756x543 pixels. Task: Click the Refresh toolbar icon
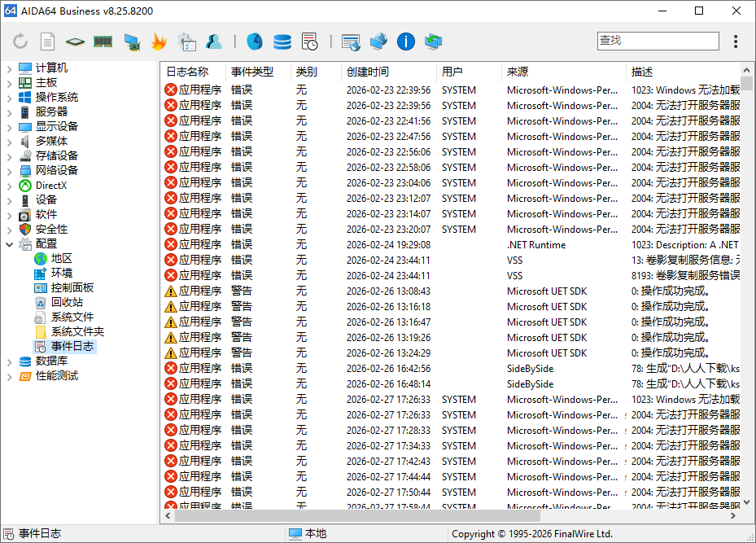20,42
